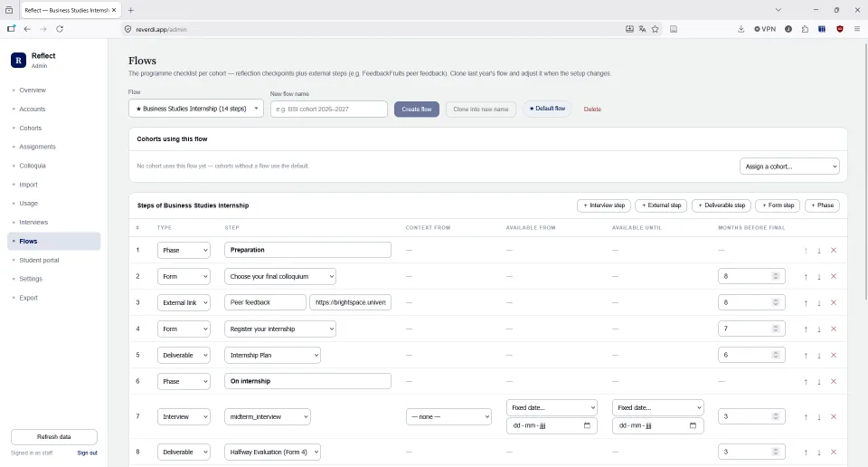Delete the Peer feedback step
Image resolution: width=868 pixels, height=467 pixels.
(834, 303)
